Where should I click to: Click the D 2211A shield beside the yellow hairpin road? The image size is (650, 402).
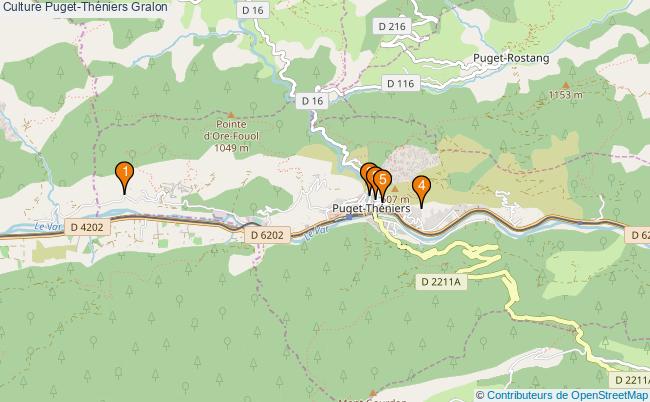(441, 282)
